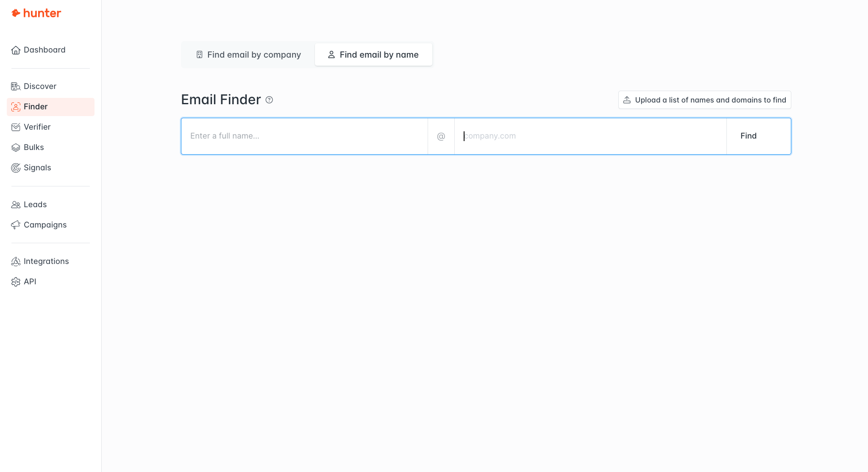Click the Discover sidebar icon
868x472 pixels.
coord(16,86)
